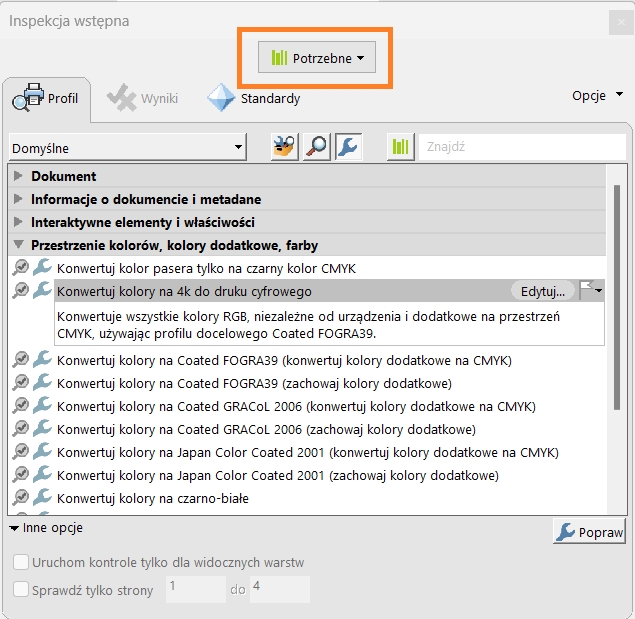Click the fixup description mentioning Coated FOGRA39

click(x=329, y=324)
